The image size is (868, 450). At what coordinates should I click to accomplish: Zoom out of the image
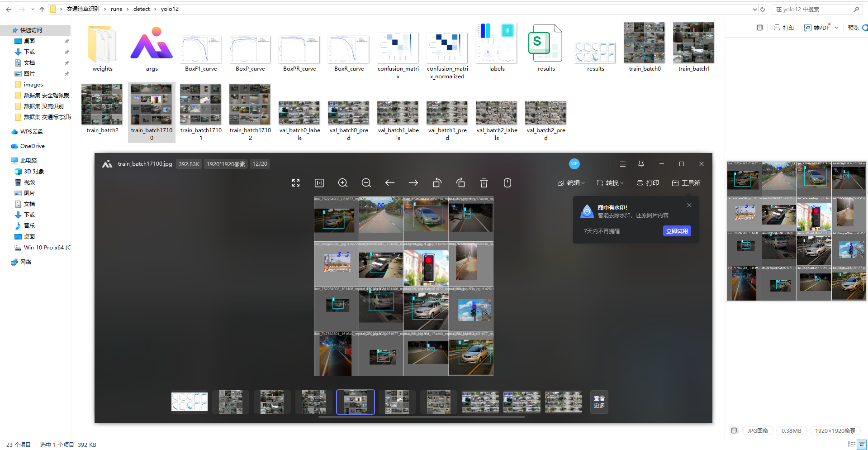(366, 183)
